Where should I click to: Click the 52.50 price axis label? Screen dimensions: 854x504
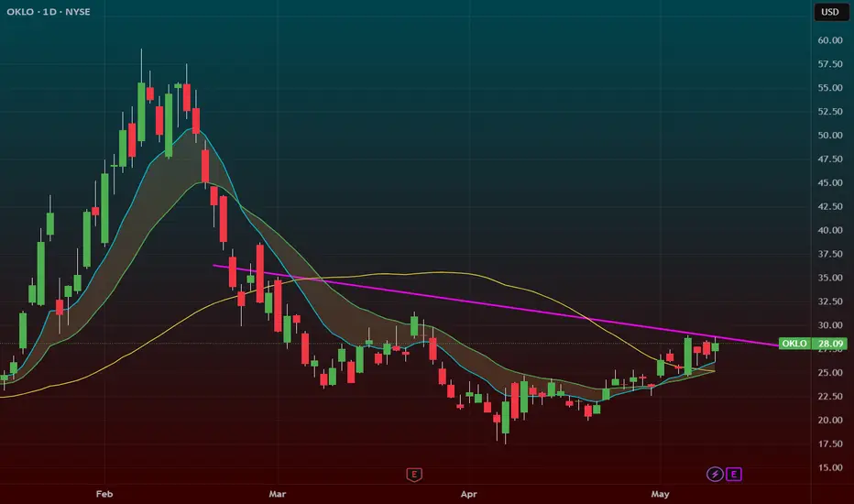(830, 112)
